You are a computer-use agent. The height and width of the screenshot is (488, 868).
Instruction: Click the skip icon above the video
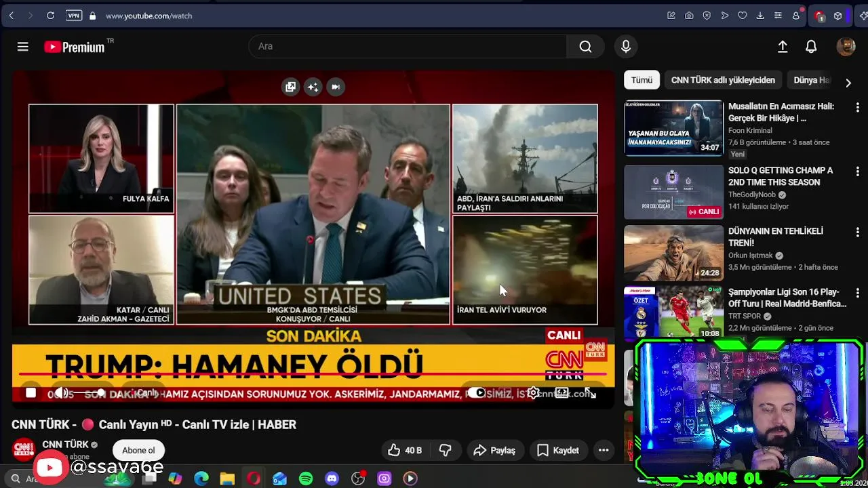point(335,87)
